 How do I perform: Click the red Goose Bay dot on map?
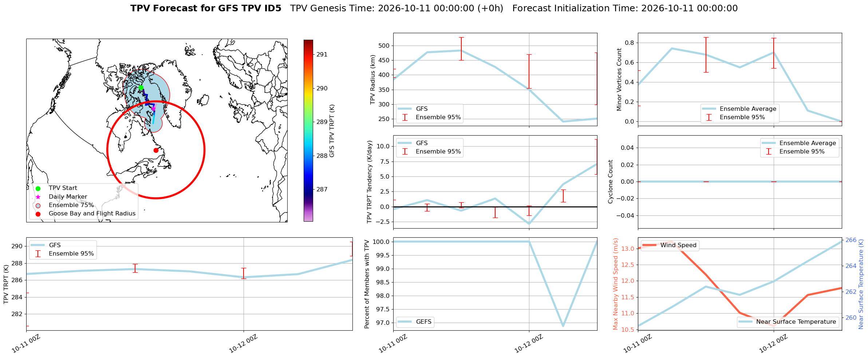click(156, 150)
